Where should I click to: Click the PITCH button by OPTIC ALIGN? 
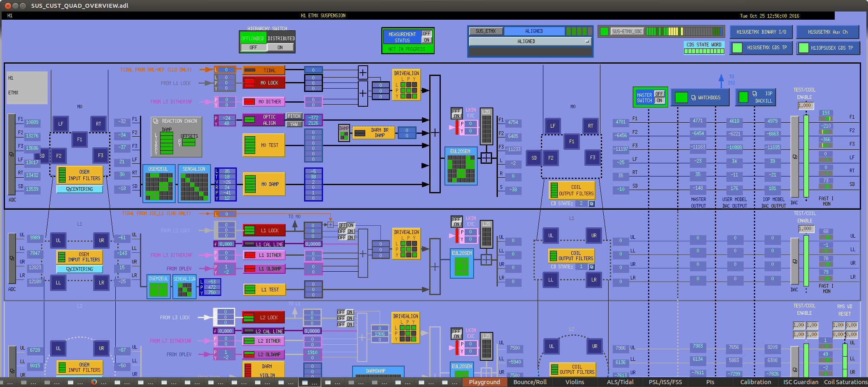tap(294, 116)
